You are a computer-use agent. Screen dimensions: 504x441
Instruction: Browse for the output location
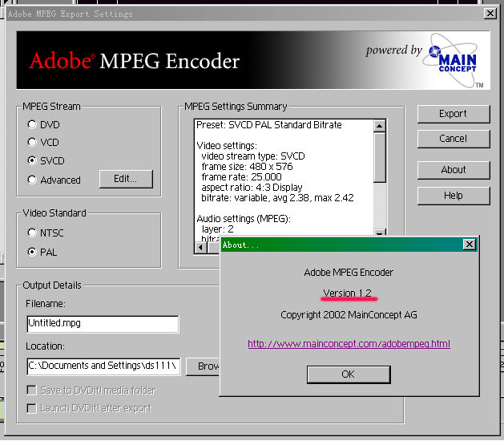(x=204, y=366)
